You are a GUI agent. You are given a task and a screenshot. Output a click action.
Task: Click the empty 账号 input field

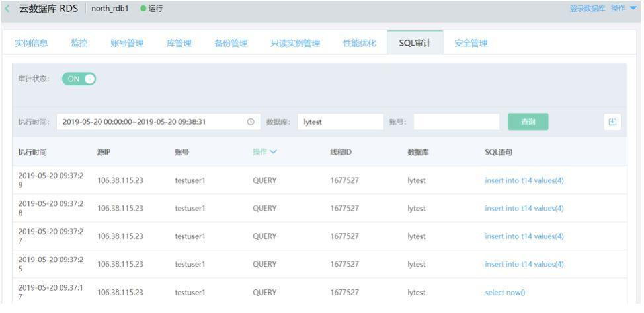click(456, 122)
